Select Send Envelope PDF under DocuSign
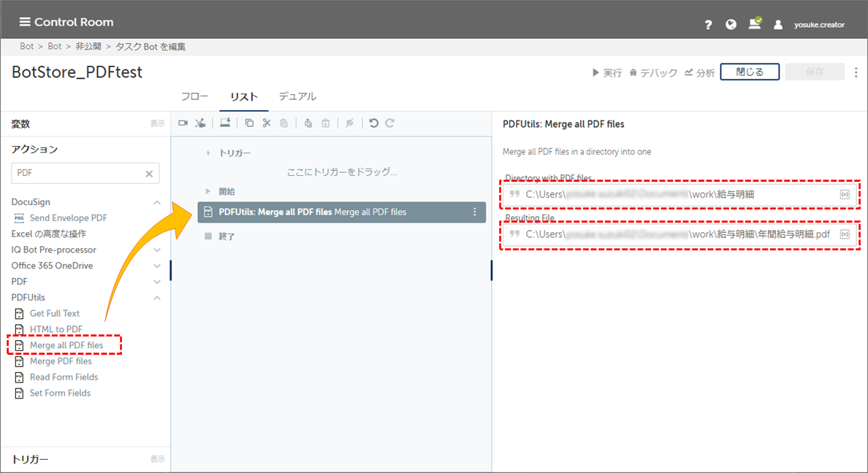The width and height of the screenshot is (868, 473). point(69,218)
